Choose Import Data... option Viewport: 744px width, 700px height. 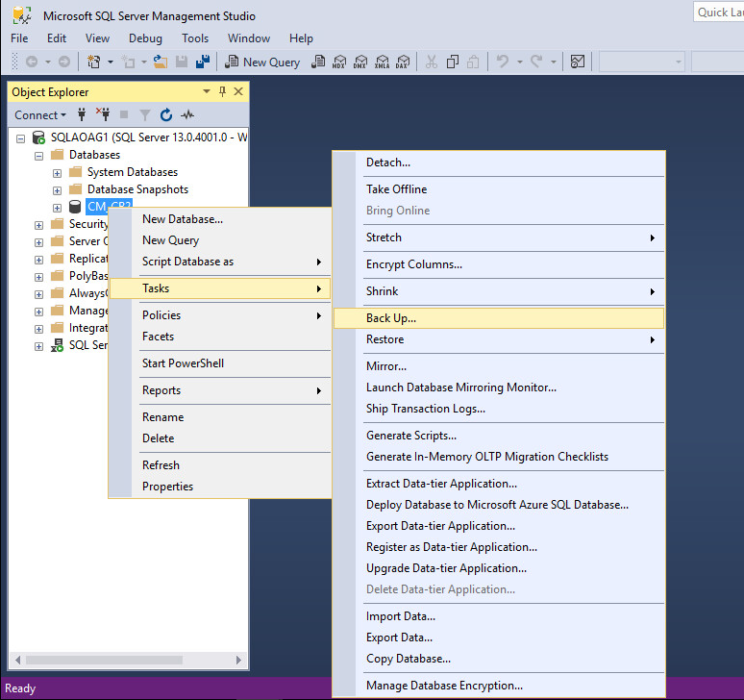[x=499, y=616]
